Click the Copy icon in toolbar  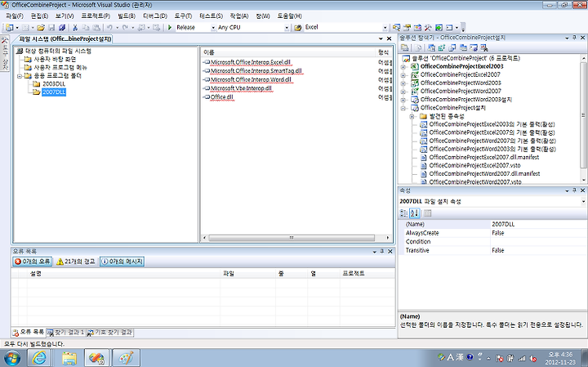coord(86,28)
